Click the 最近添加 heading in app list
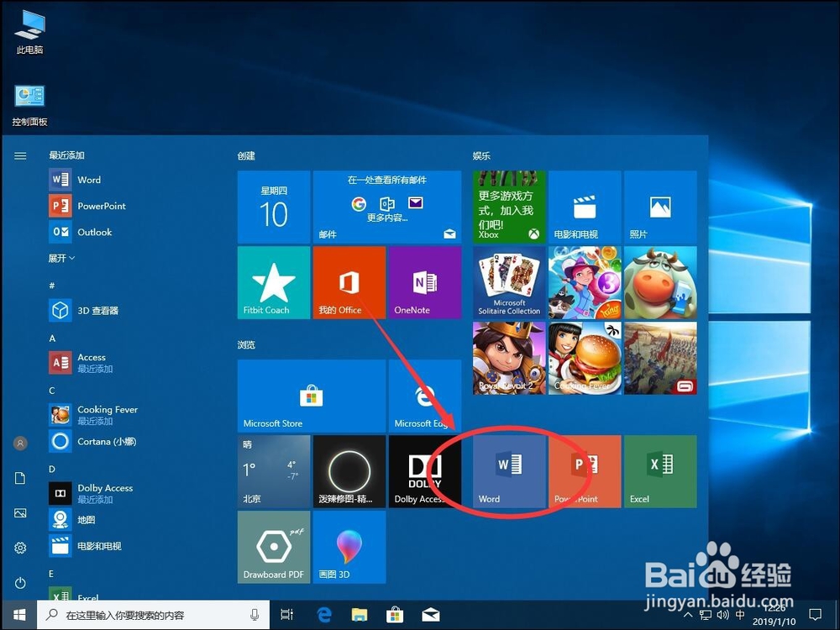Viewport: 840px width, 630px height. (67, 155)
